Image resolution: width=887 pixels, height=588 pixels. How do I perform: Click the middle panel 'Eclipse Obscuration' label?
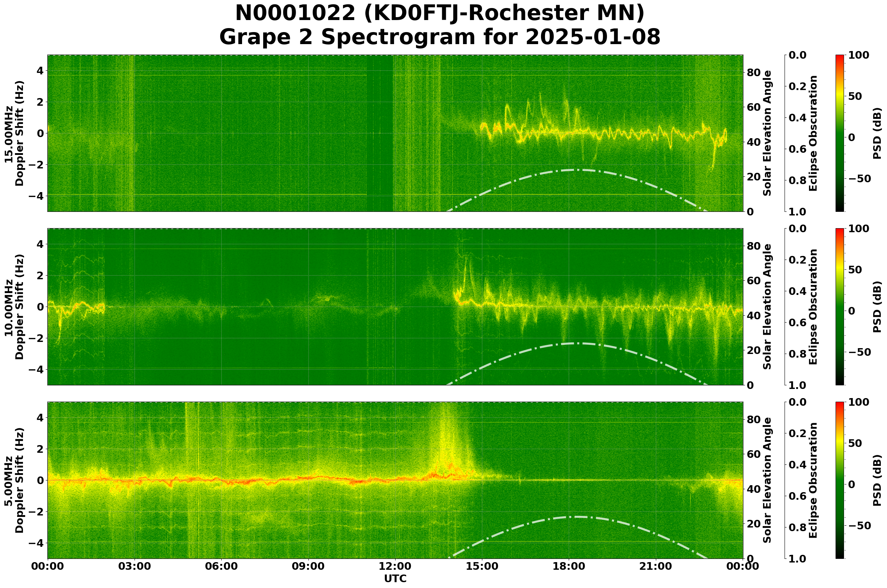click(813, 307)
